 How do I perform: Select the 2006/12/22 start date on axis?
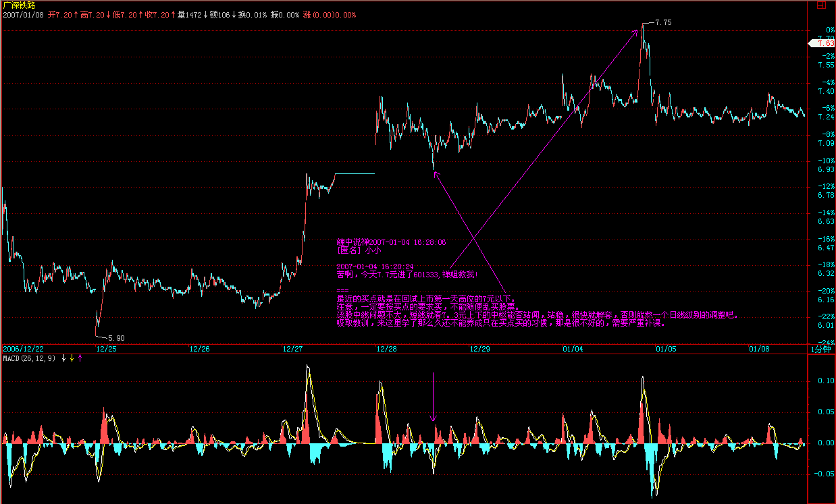click(x=23, y=349)
